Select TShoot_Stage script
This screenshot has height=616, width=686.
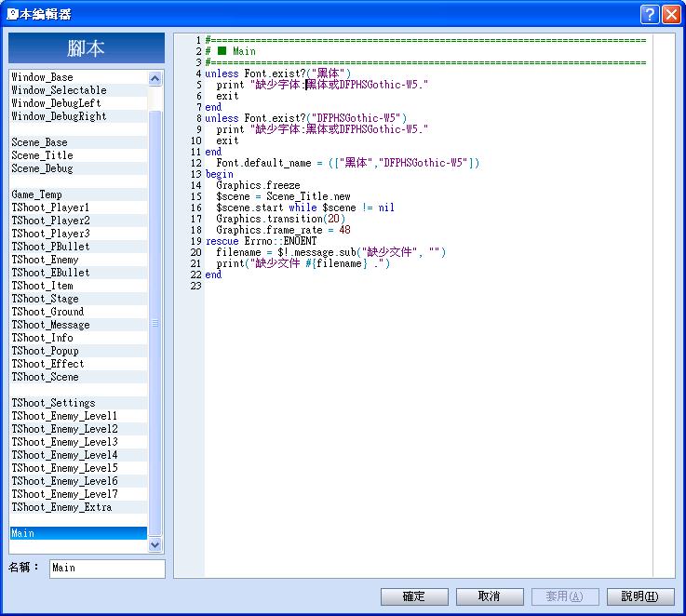tap(78, 300)
